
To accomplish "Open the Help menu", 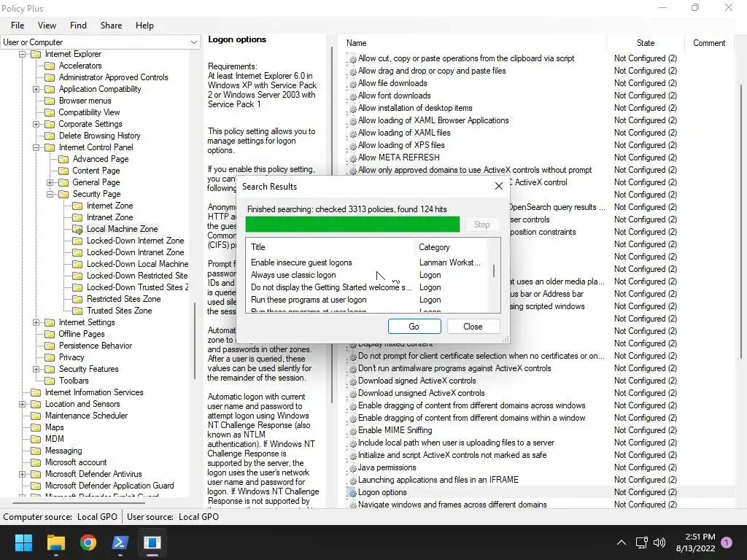I will coord(144,26).
